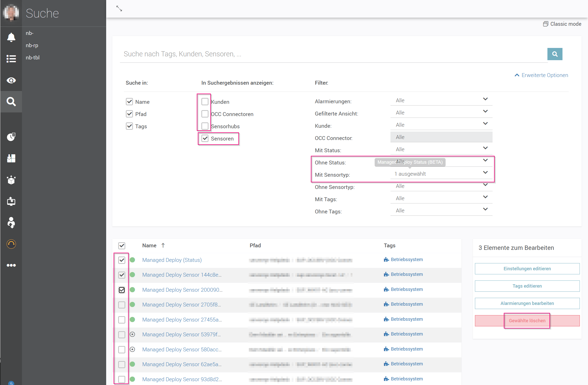Click the Gewählte löschen button

(527, 321)
